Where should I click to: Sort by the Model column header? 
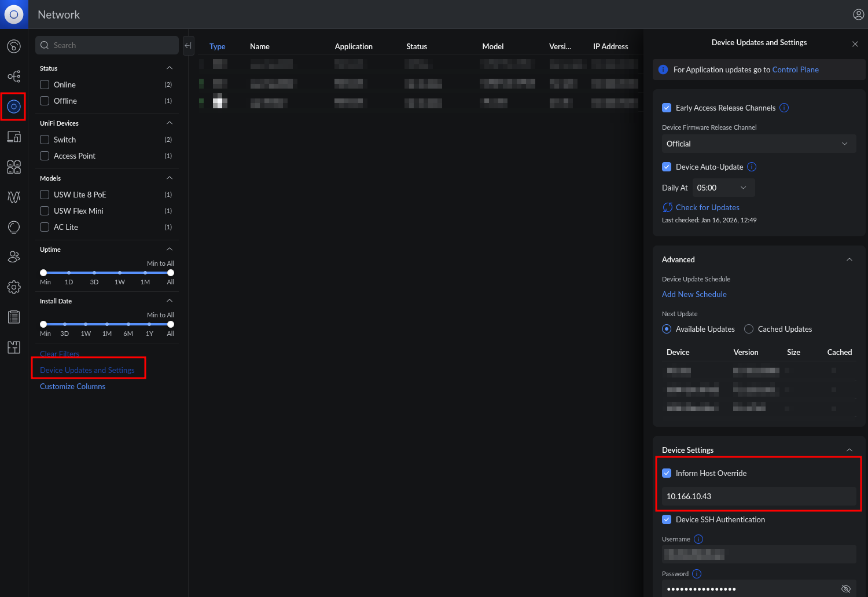[x=492, y=46]
